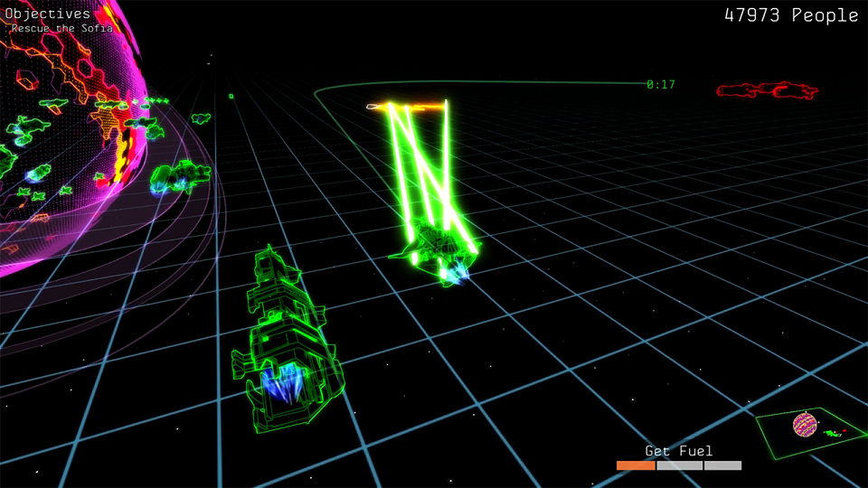The image size is (868, 488).
Task: Click the 'Get Fuel' label
Action: tap(679, 451)
